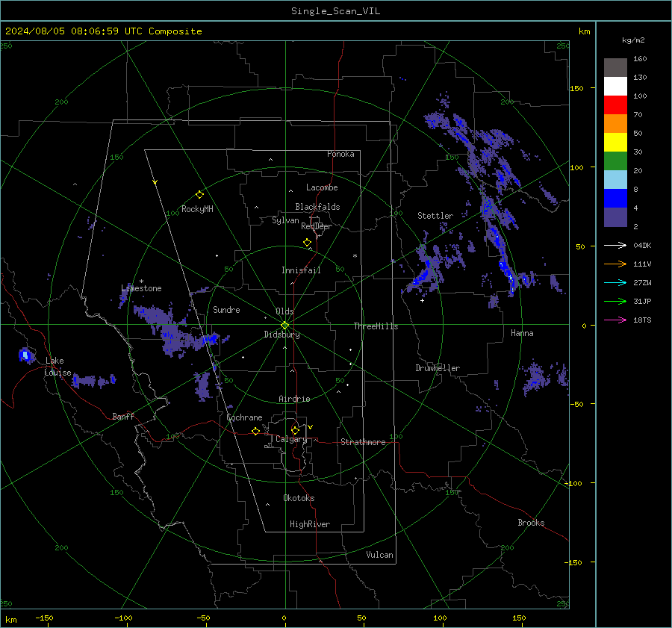This screenshot has width=672, height=628.
Task: Select the light blue 8-20 legend color
Action: (615, 180)
